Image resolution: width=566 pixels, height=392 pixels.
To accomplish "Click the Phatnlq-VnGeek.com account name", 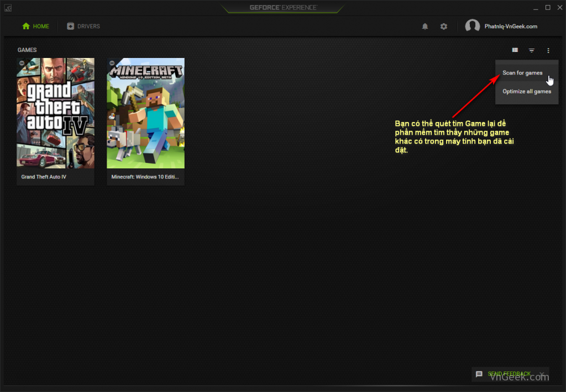I will click(511, 27).
